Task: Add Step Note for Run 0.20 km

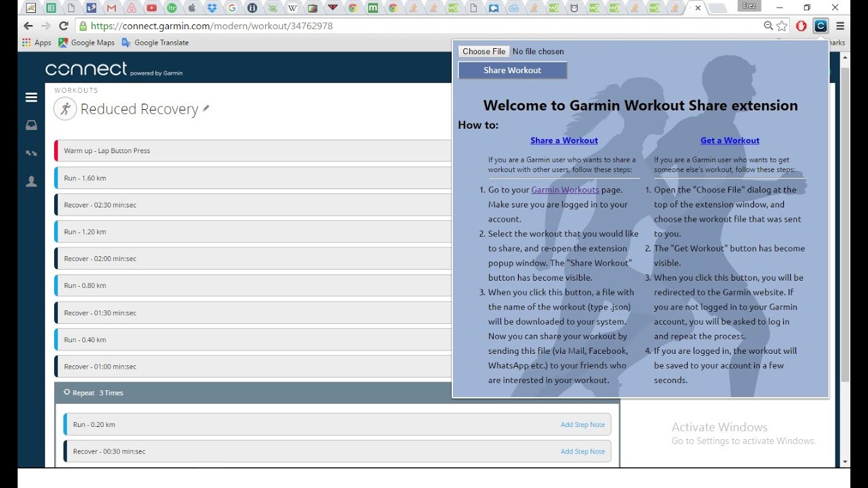Action: pos(583,424)
